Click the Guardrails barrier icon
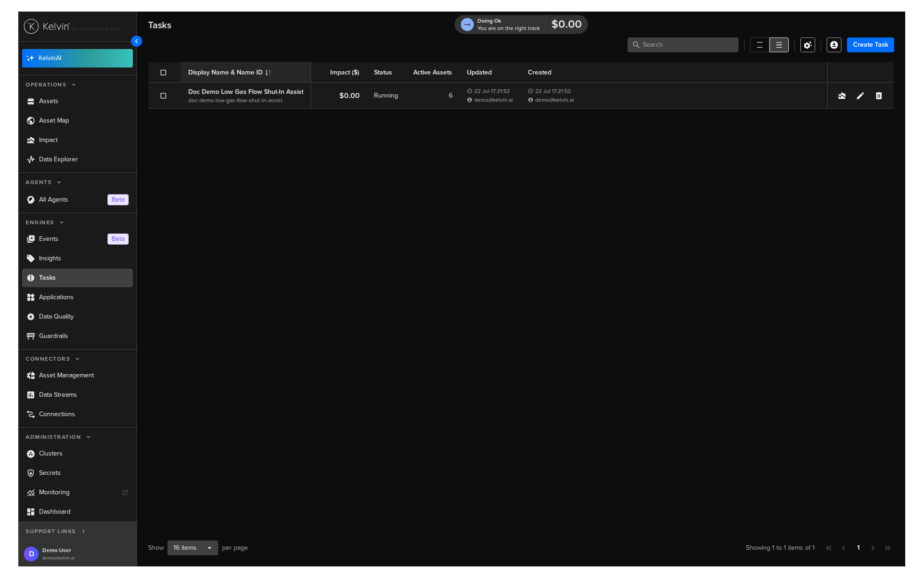Image resolution: width=924 pixels, height=578 pixels. [x=31, y=336]
